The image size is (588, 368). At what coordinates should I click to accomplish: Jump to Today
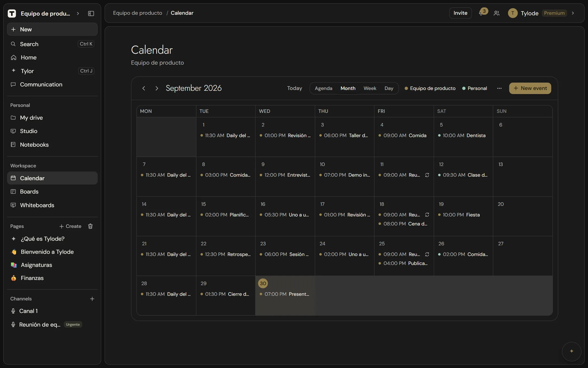(295, 88)
